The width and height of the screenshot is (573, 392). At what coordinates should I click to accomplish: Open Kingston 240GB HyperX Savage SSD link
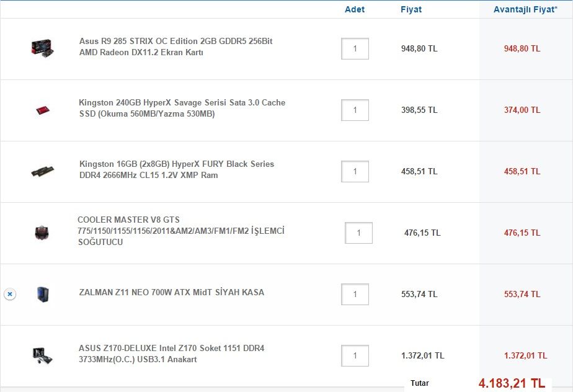[x=182, y=108]
